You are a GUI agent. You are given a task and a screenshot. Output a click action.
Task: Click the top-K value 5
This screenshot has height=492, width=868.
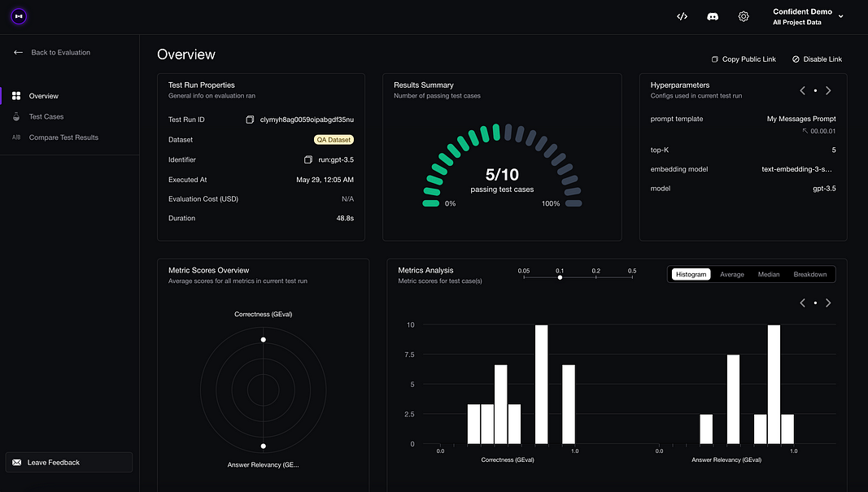pos(834,150)
